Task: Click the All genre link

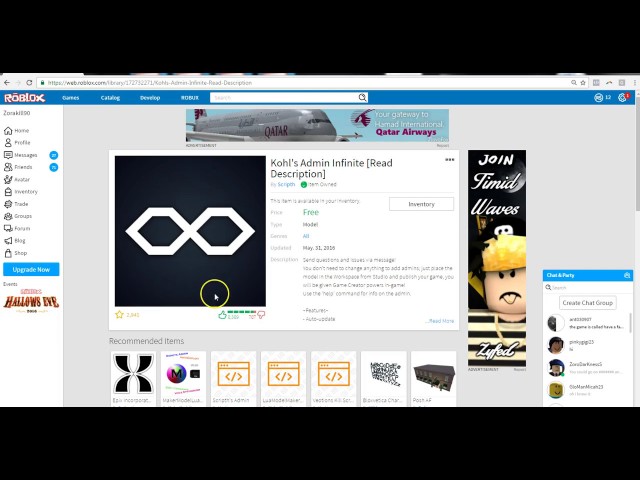Action: point(306,236)
